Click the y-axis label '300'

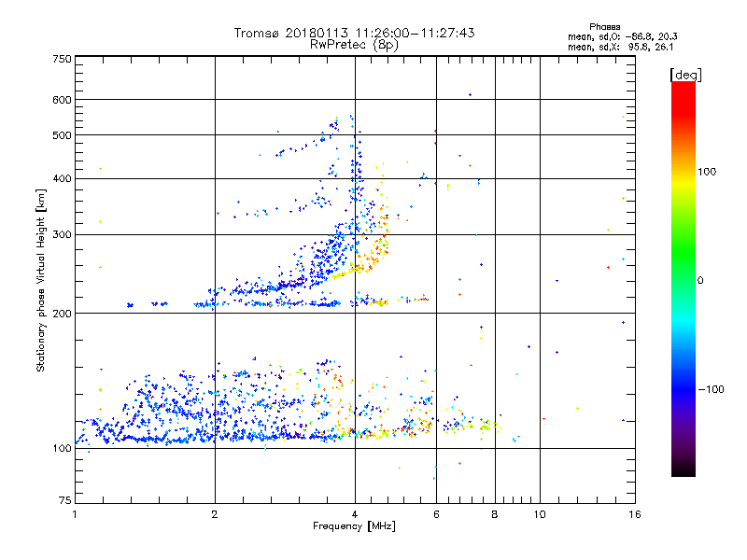(63, 235)
